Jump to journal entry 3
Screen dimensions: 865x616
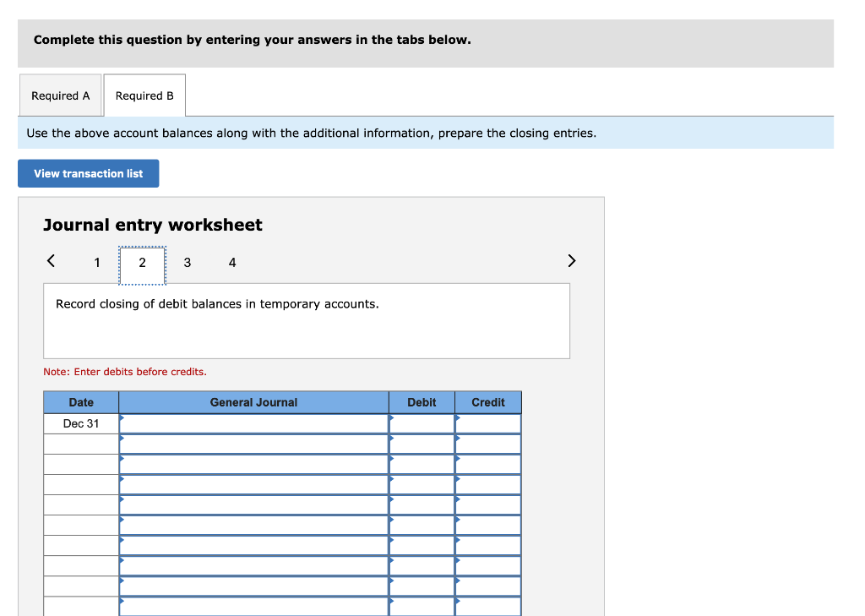[187, 263]
